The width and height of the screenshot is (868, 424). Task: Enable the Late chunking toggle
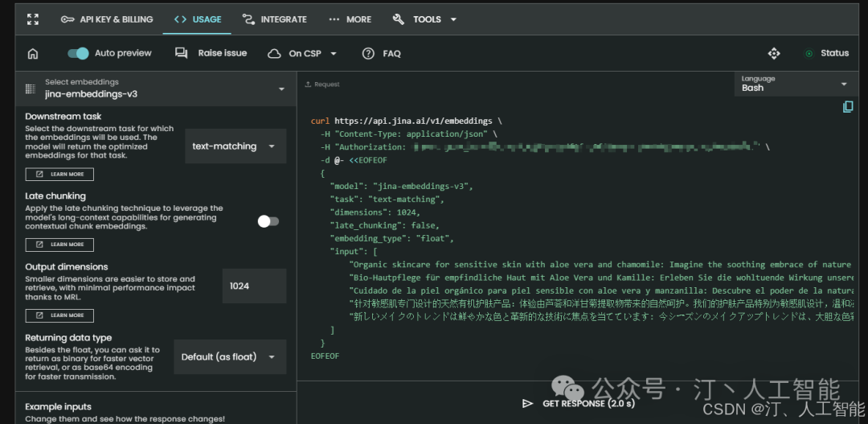click(x=268, y=221)
